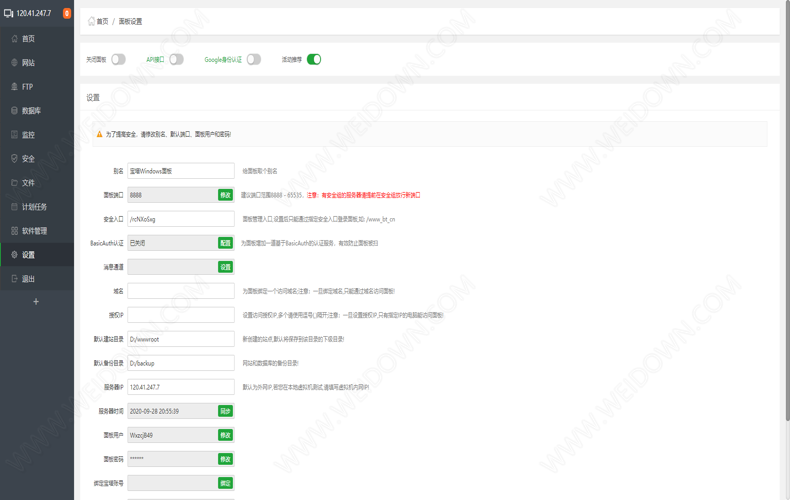This screenshot has height=500, width=790.
Task: Click 首页 link in the breadcrumb
Action: click(102, 22)
